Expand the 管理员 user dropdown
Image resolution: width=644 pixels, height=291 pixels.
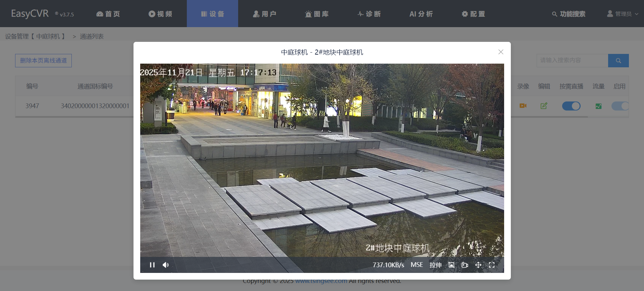click(623, 14)
